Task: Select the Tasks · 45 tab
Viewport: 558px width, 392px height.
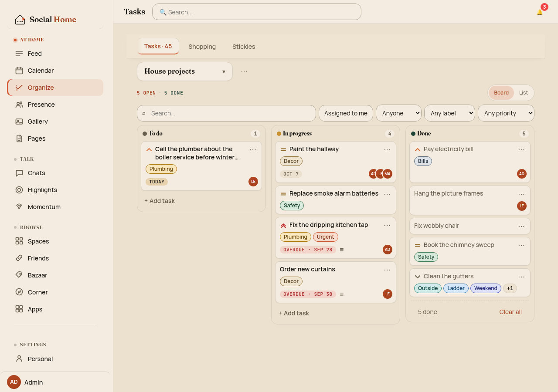Action: click(158, 46)
